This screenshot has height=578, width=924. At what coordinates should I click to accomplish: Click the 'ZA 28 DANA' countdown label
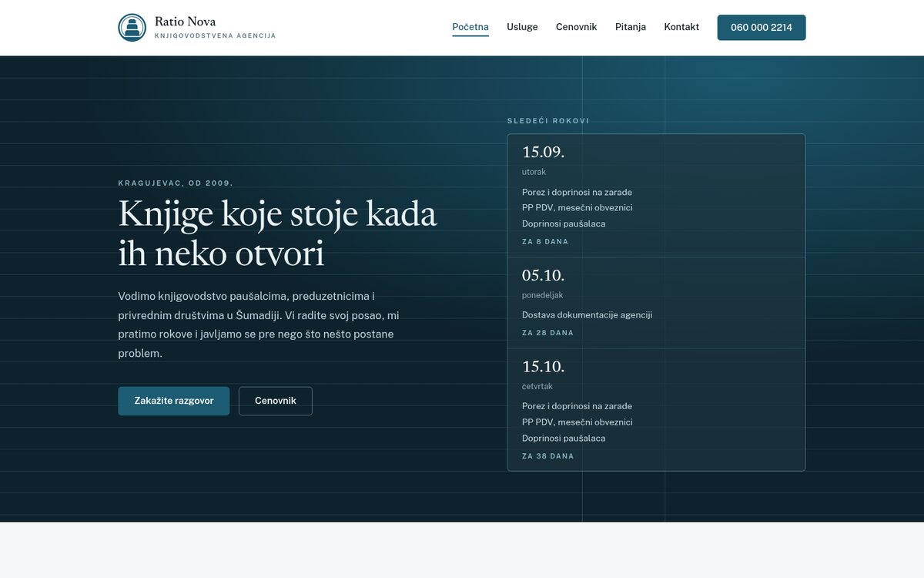[x=547, y=333]
